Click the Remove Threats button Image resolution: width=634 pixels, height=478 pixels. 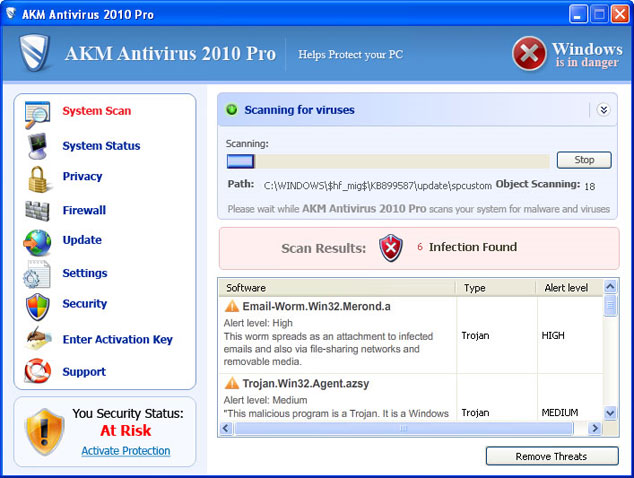552,456
